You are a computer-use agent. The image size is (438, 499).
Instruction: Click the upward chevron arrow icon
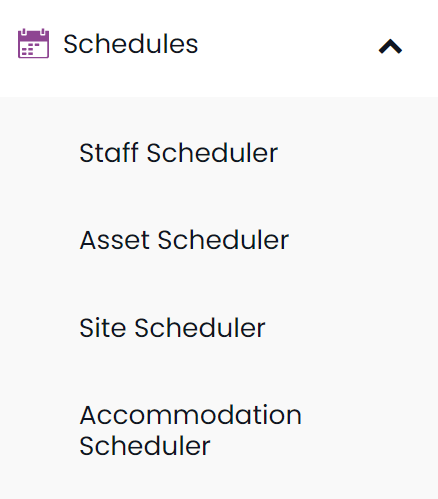click(x=390, y=46)
